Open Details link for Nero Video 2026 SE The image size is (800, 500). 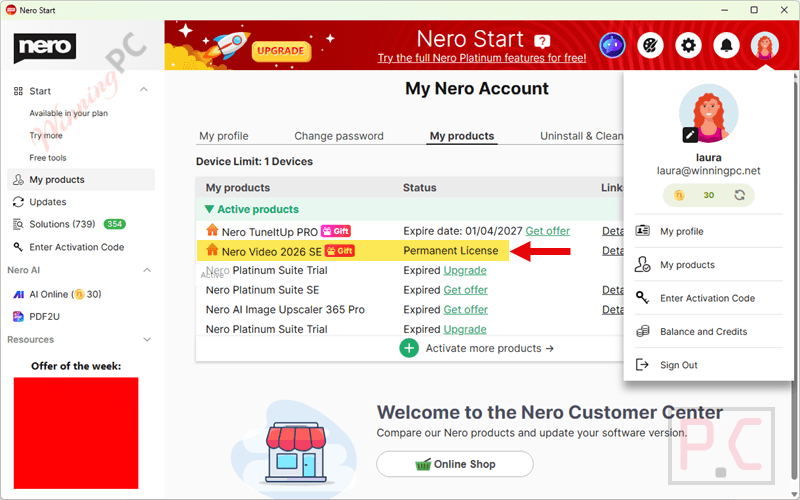click(612, 251)
